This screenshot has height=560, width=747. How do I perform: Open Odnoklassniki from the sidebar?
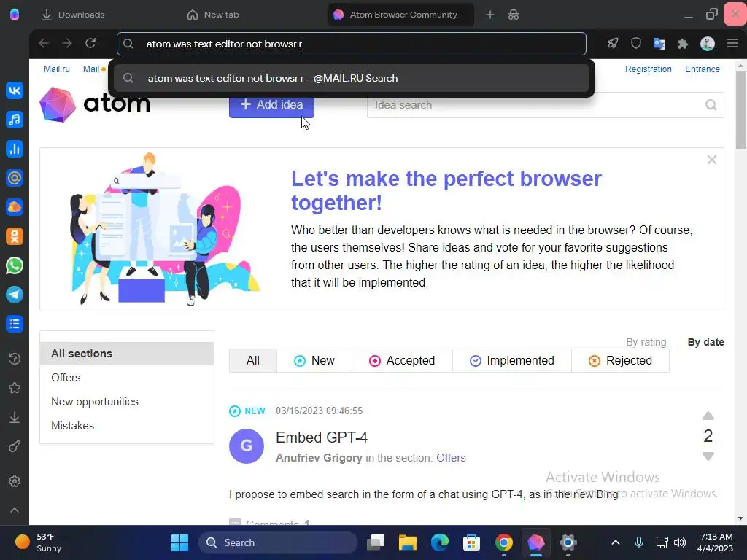[15, 236]
